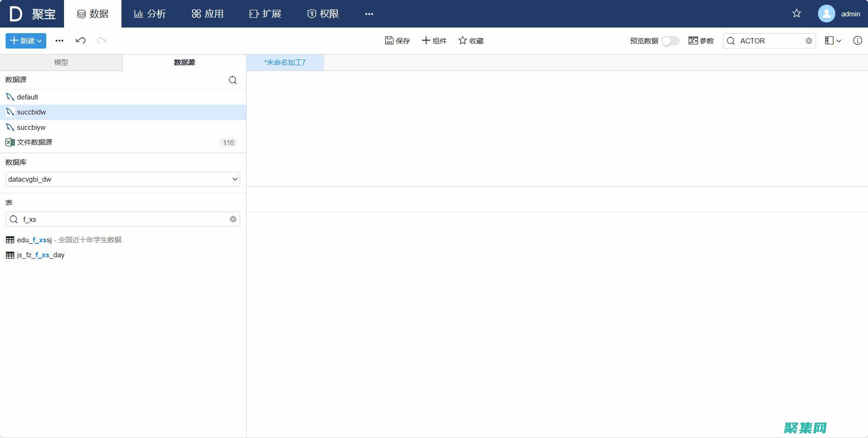Enable the 预览数据 preview toggle

[x=670, y=41]
